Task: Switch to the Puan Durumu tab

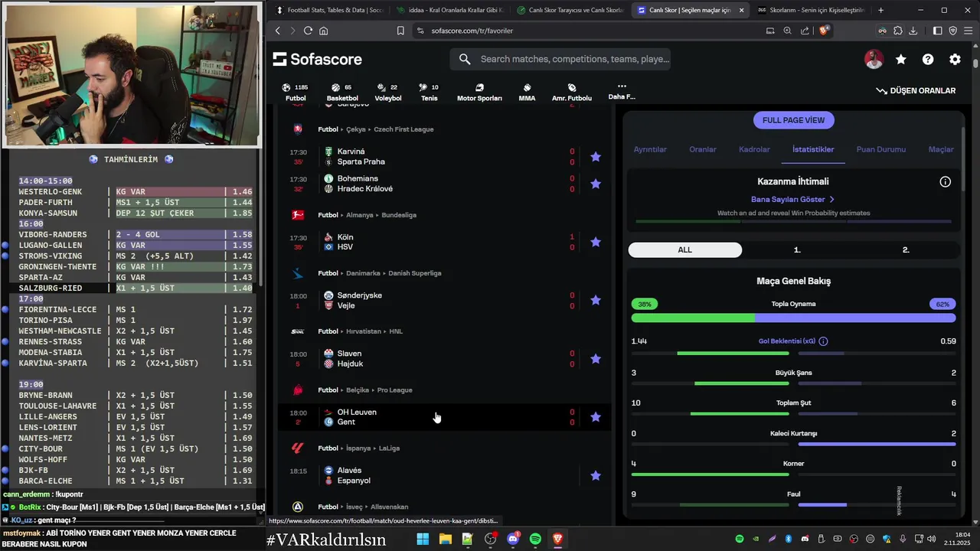Action: click(x=880, y=149)
